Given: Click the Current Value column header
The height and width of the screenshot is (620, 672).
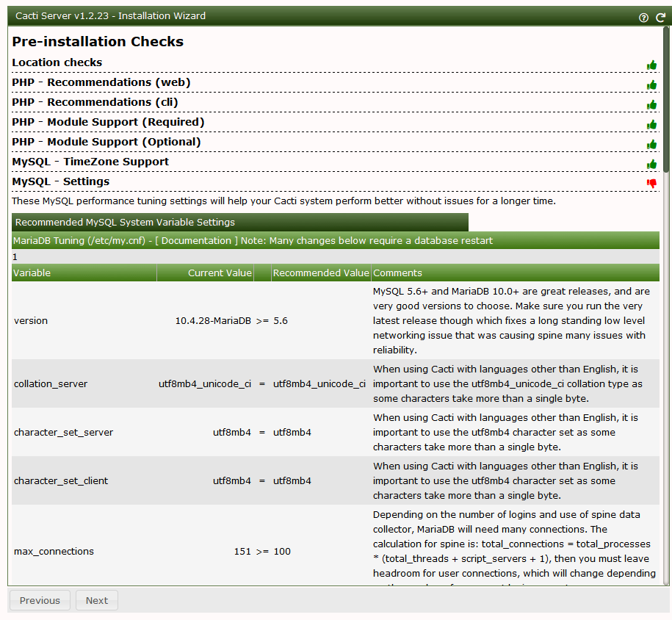Looking at the screenshot, I should point(206,273).
